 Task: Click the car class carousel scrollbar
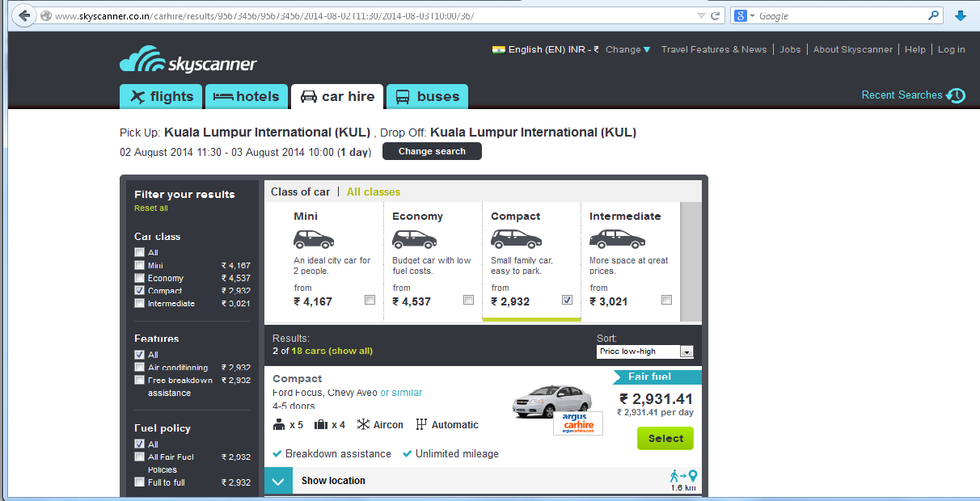(x=691, y=261)
